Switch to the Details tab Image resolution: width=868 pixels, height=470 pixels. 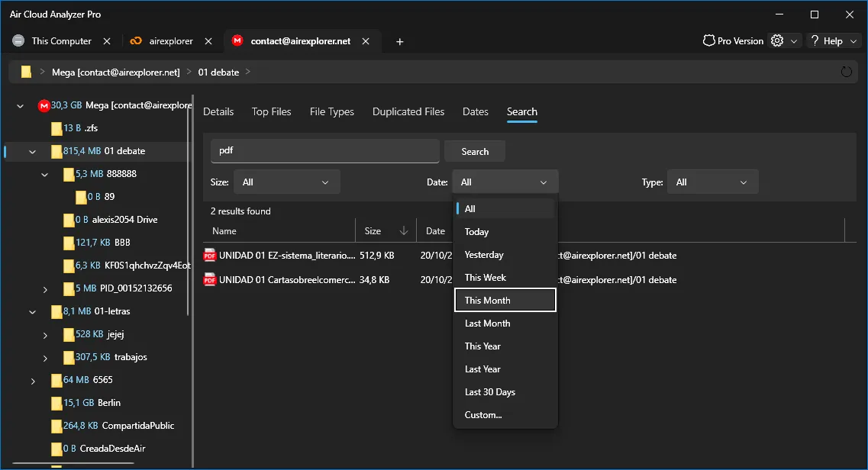218,111
